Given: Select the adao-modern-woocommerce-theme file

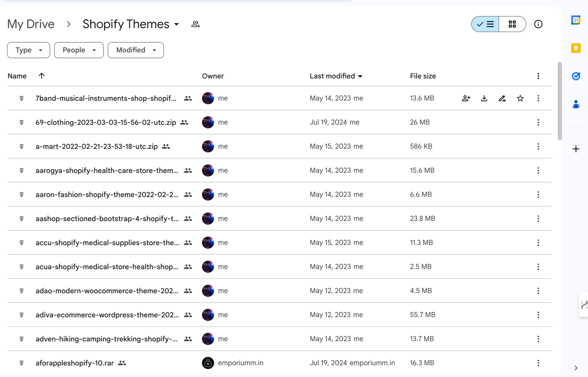Looking at the screenshot, I should (107, 291).
